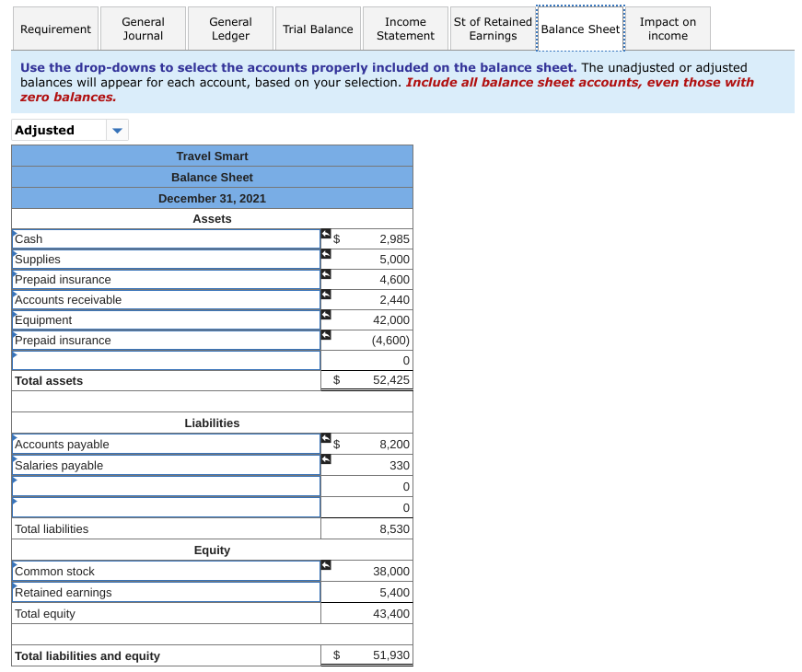Click the revert icon beside Accounts payable amount
The image size is (802, 672).
coord(324,440)
